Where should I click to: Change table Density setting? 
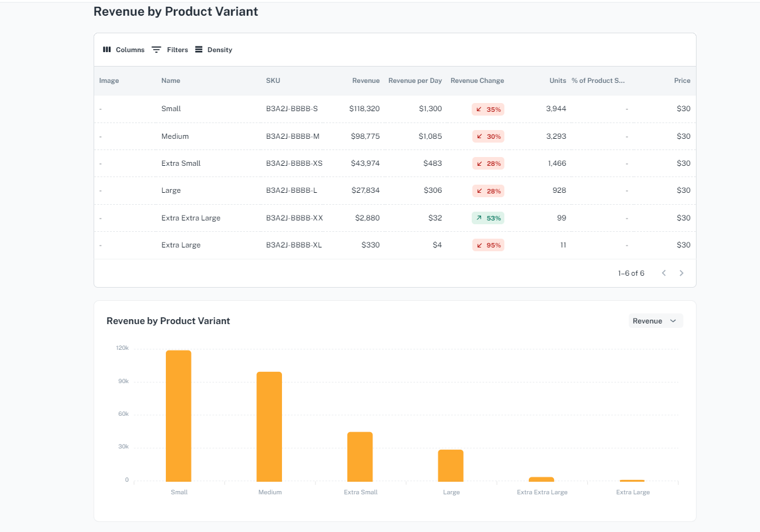pos(214,50)
